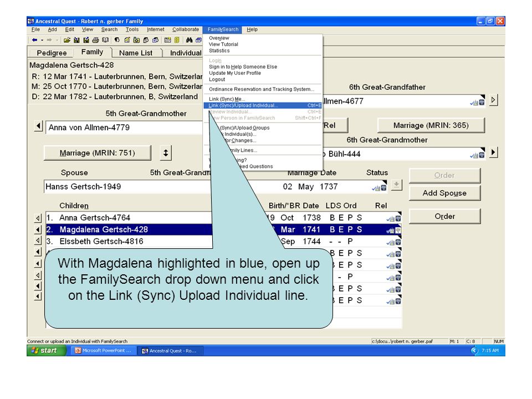532x399 pixels.
Task: Click the edit notes pencil toolbar icon
Action: (127, 40)
